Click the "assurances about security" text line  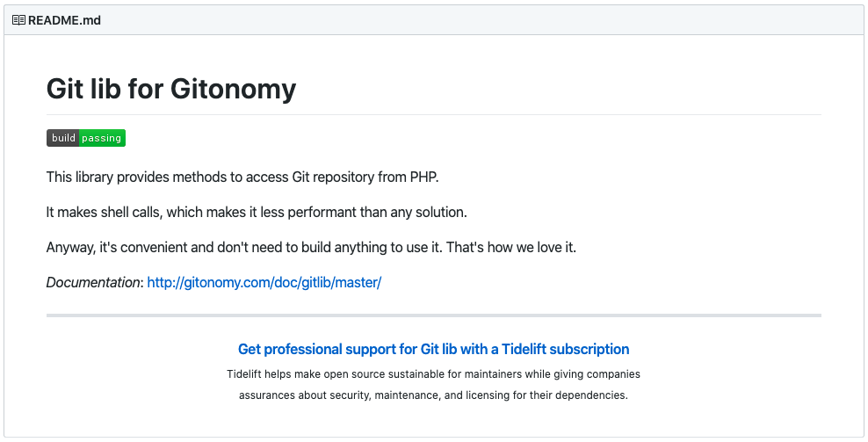point(433,395)
